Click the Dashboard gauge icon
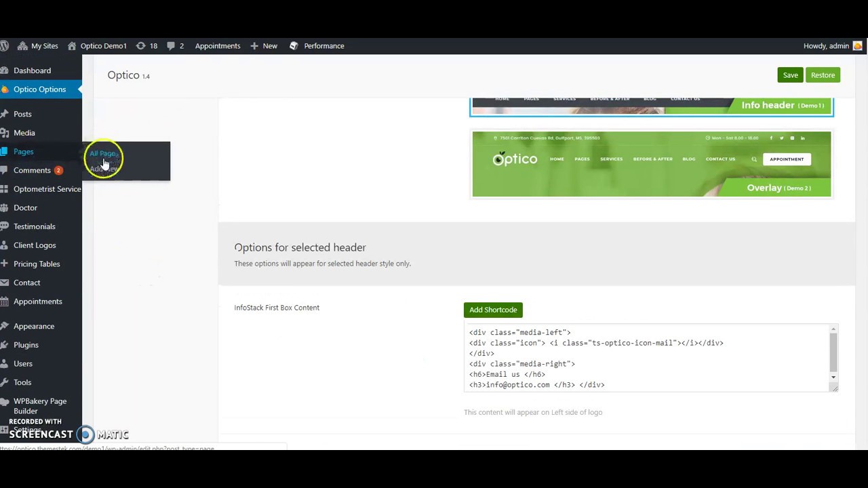Viewport: 868px width, 488px height. tap(3, 70)
